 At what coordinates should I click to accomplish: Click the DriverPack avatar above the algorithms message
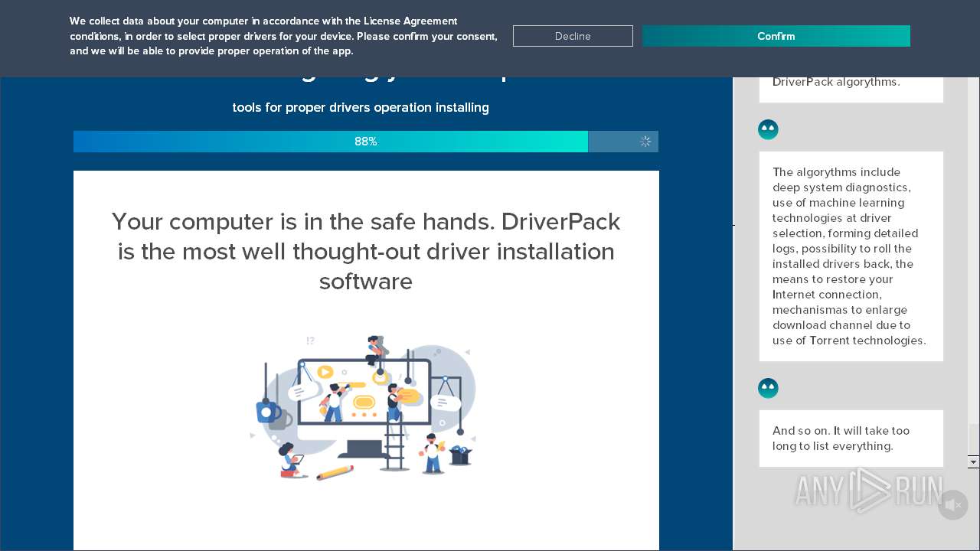(768, 129)
